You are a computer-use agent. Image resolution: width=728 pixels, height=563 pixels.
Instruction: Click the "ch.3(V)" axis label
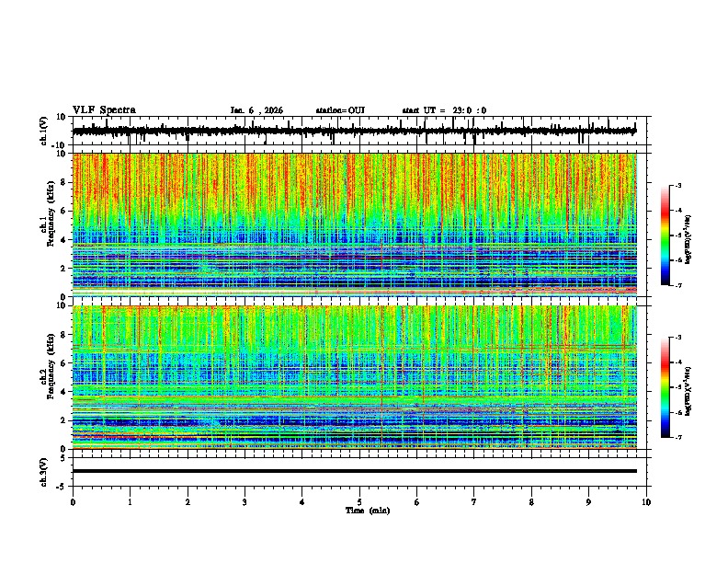(x=44, y=473)
